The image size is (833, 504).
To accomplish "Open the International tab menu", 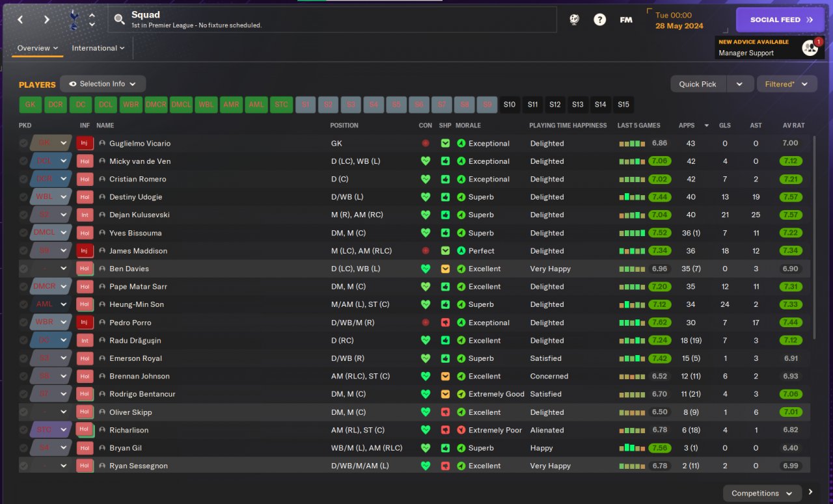I will 99,48.
